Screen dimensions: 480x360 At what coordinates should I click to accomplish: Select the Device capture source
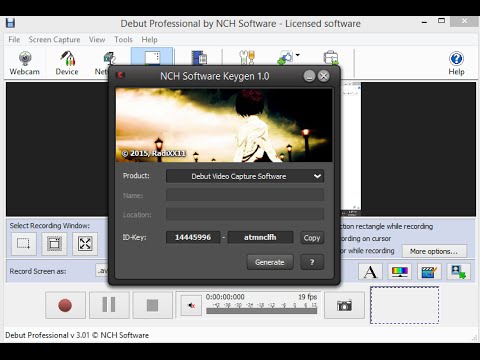[67, 63]
